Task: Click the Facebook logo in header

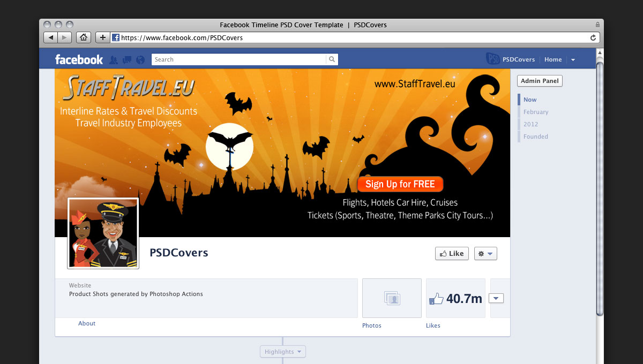Action: click(x=79, y=59)
